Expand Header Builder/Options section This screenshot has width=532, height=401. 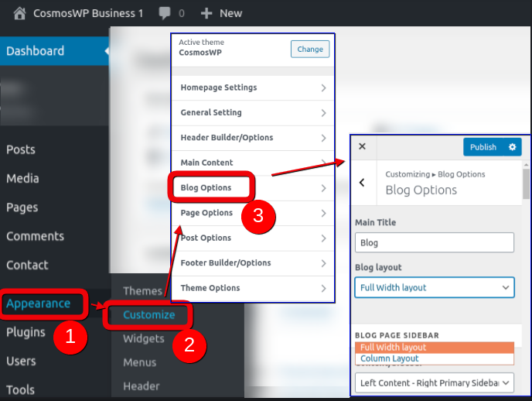[253, 138]
